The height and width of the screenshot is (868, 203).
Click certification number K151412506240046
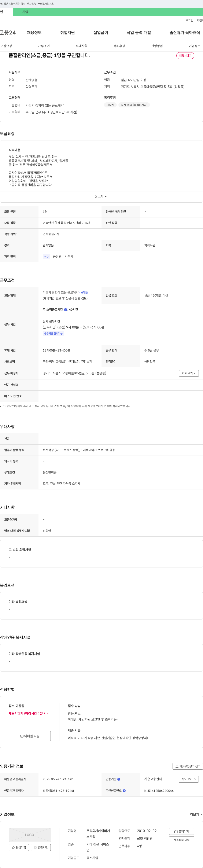(x=159, y=791)
